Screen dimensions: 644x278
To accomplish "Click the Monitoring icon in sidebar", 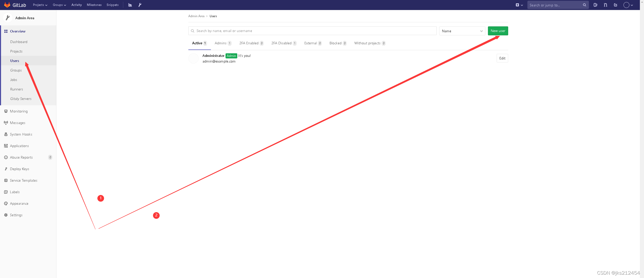I will (x=6, y=111).
